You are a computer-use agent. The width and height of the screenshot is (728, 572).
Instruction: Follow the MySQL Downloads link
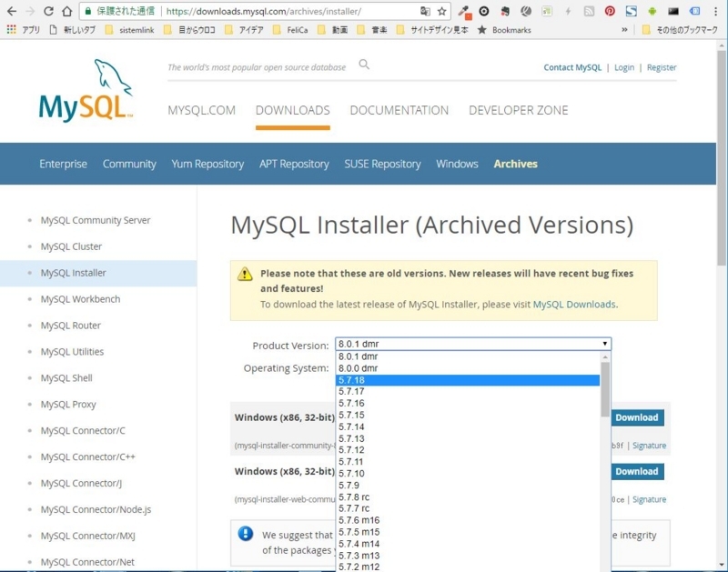(x=574, y=305)
